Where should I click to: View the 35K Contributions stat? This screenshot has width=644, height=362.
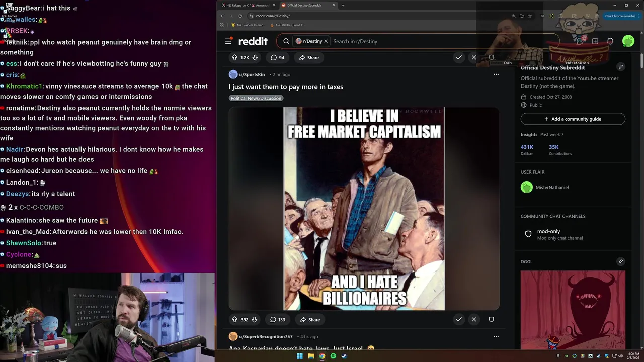click(x=560, y=150)
